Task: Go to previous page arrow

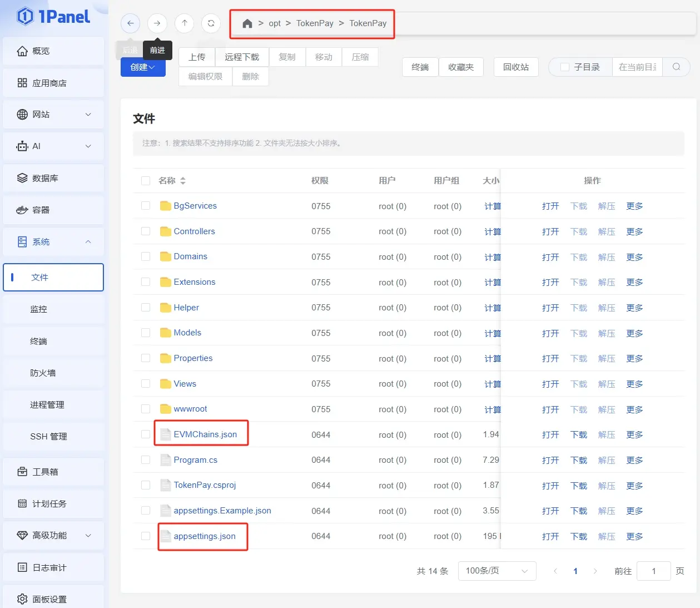Action: tap(555, 571)
